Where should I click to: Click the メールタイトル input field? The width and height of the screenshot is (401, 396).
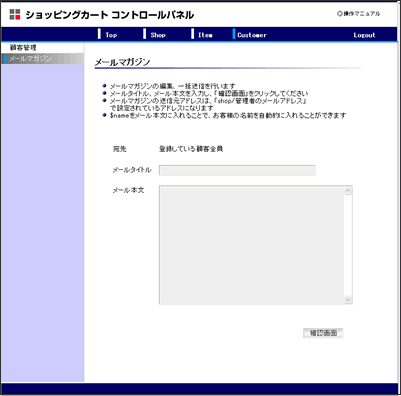click(x=237, y=170)
